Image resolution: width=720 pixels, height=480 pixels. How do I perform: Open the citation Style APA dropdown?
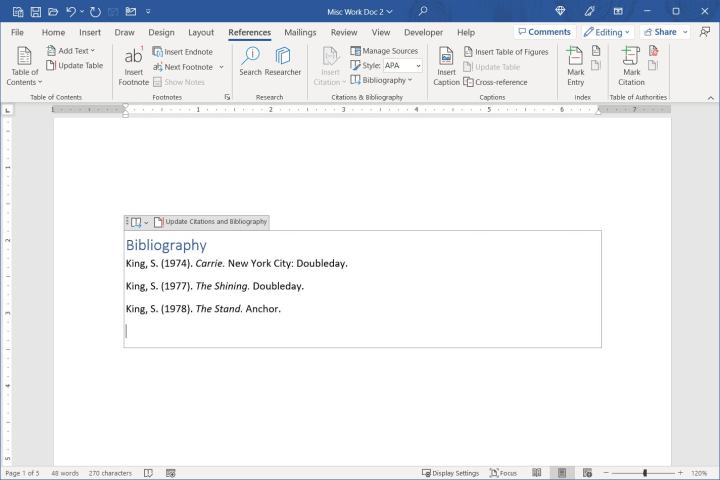tap(401, 66)
